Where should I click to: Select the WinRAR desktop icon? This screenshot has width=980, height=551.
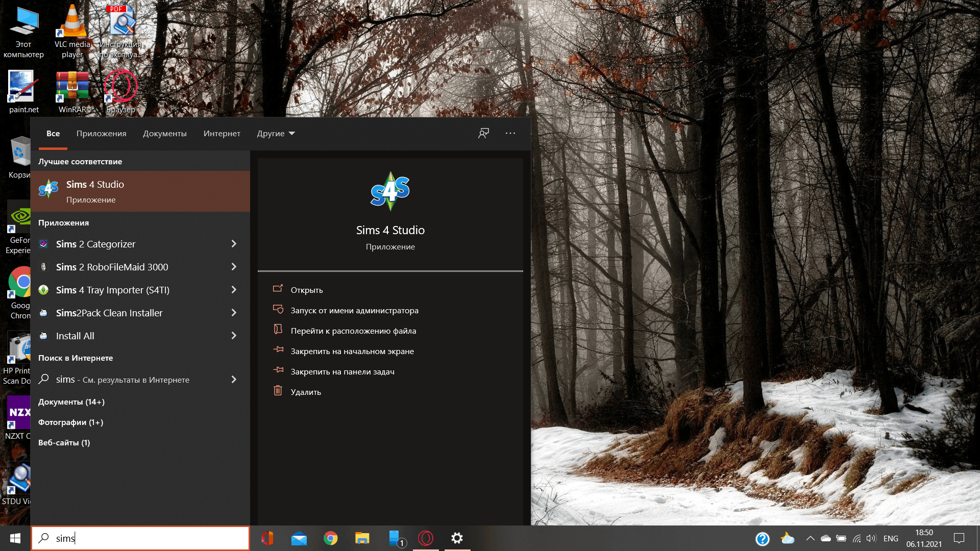[72, 92]
